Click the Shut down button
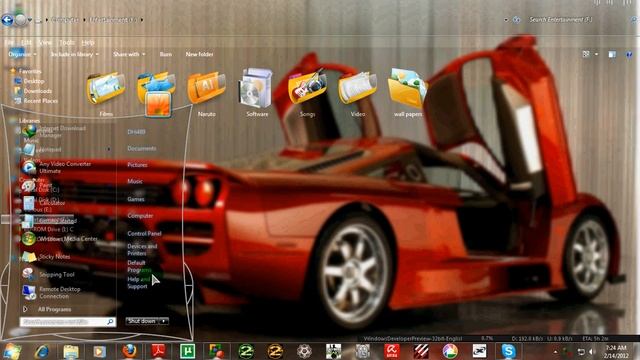This screenshot has height=360, width=640. click(142, 321)
